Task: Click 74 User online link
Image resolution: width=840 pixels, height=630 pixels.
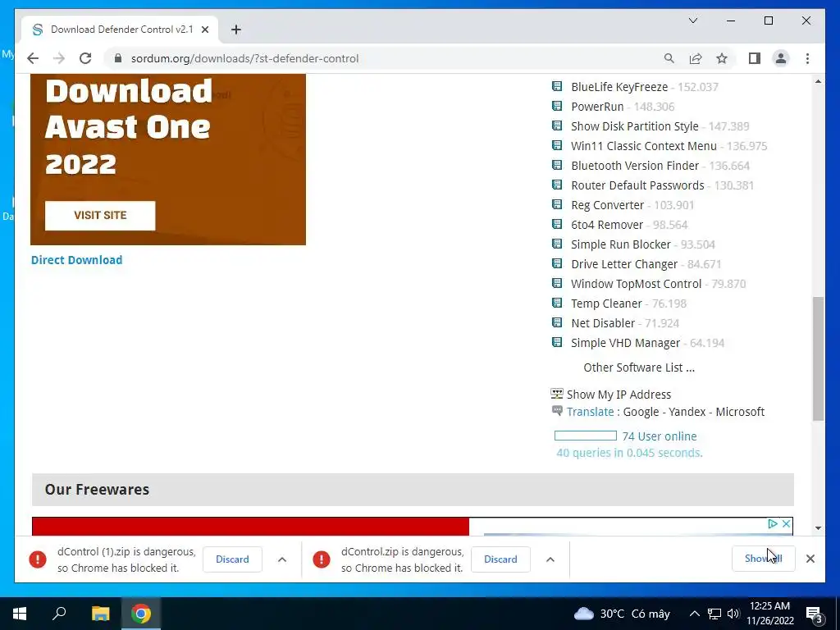Action: 660,436
